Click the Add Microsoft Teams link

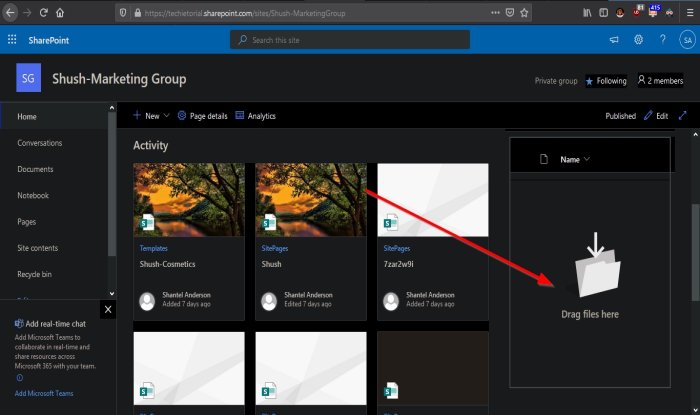pos(44,393)
